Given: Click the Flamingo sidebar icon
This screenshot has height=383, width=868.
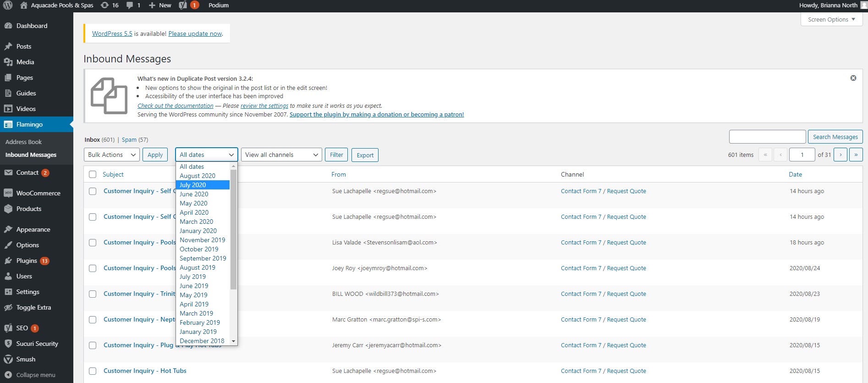Looking at the screenshot, I should point(8,124).
